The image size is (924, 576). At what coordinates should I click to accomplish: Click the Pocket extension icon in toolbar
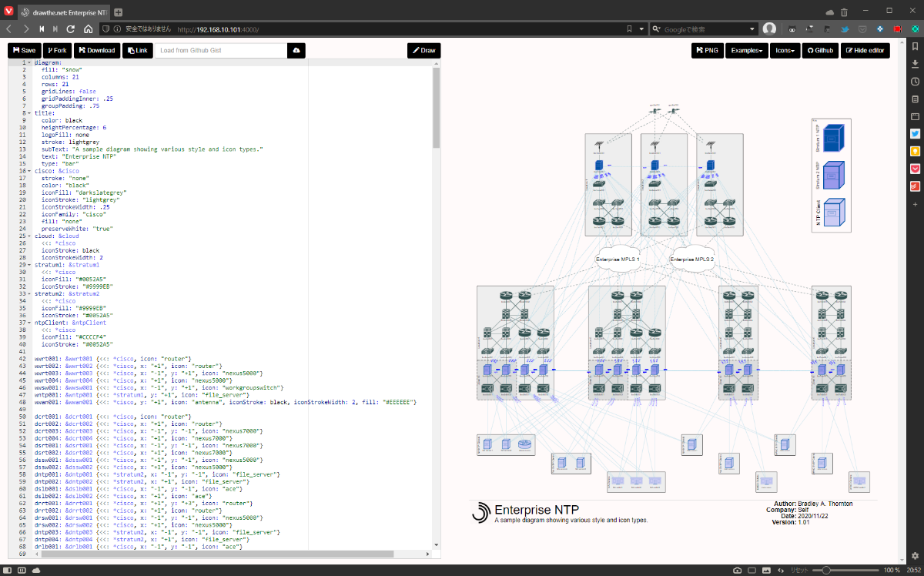pos(862,28)
